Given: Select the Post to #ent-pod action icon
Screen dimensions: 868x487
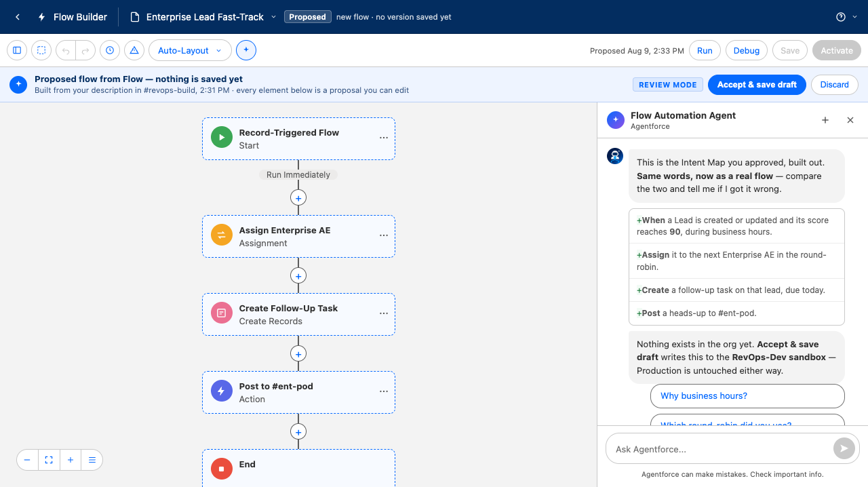Looking at the screenshot, I should 221,391.
